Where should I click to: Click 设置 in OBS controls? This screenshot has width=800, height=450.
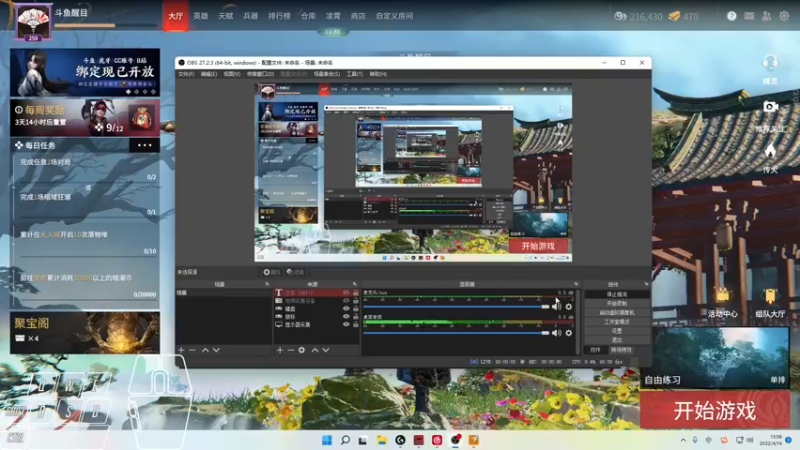pyautogui.click(x=617, y=331)
